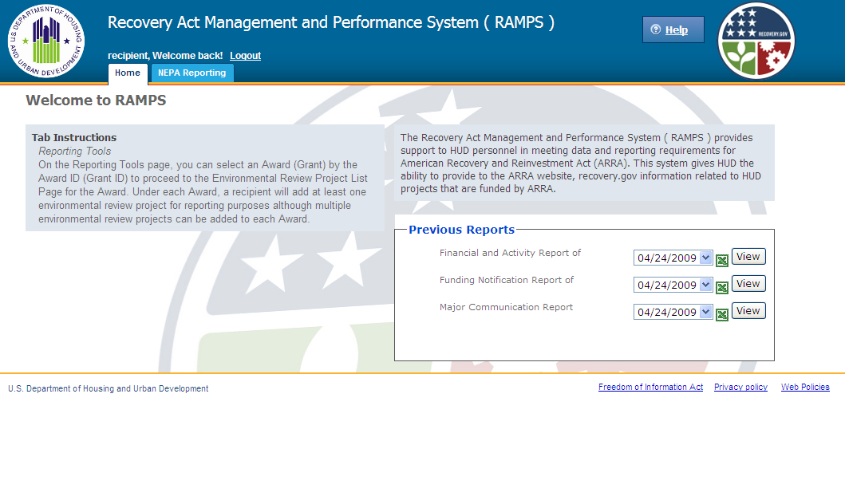The height and width of the screenshot is (504, 845).
Task: Click the 'Reporting Tools' italic subheading
Action: click(x=75, y=152)
